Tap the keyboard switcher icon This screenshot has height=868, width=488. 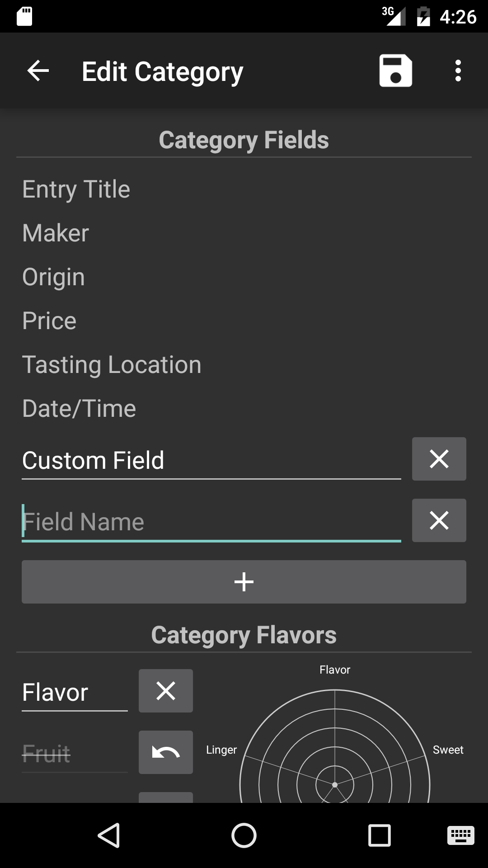coord(460,835)
